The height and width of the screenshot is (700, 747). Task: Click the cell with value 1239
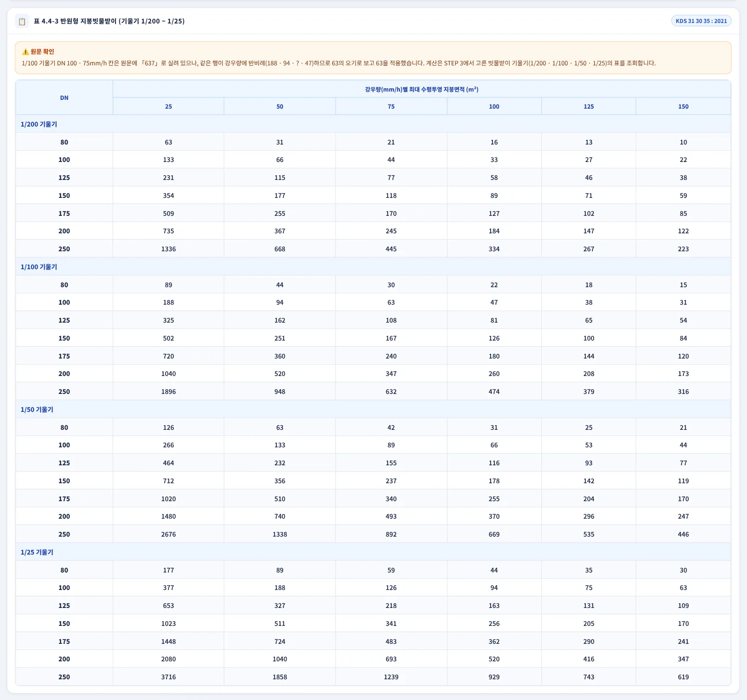[391, 677]
